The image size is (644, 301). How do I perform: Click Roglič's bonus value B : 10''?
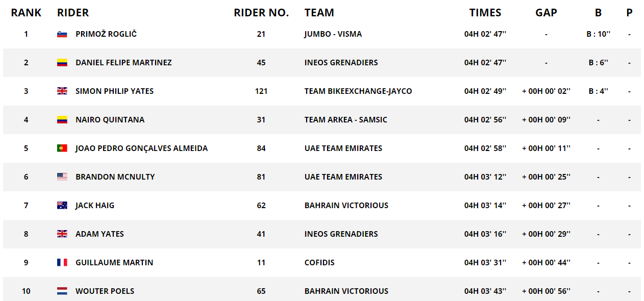pyautogui.click(x=598, y=34)
